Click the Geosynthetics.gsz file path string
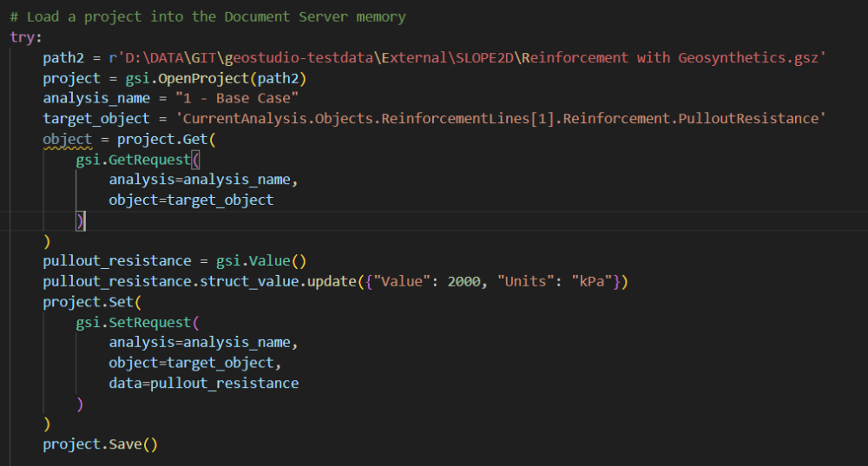 (467, 58)
